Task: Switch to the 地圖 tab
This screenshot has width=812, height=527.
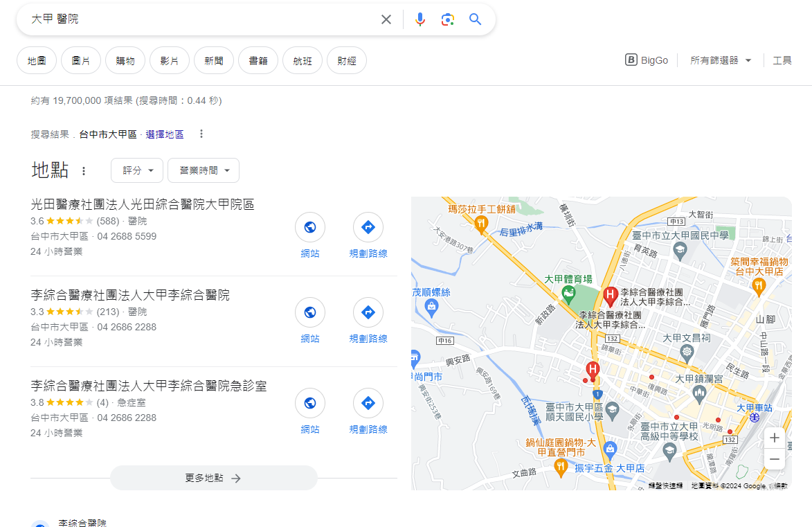Action: coord(37,61)
